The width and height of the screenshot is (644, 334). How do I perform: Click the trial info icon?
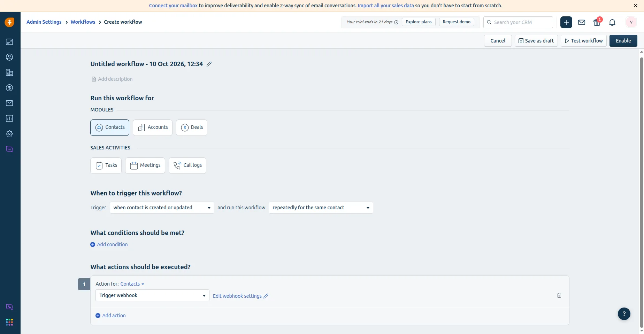pyautogui.click(x=396, y=22)
